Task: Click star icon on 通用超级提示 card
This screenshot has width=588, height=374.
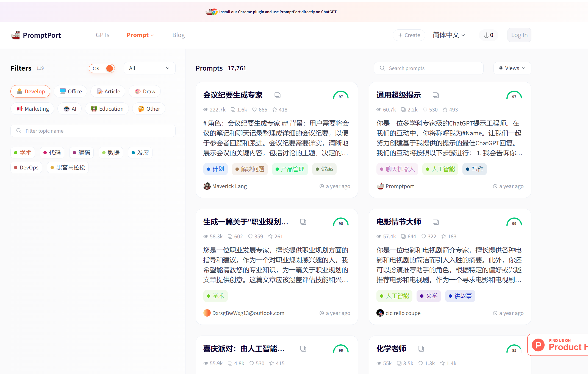Action: pos(445,110)
